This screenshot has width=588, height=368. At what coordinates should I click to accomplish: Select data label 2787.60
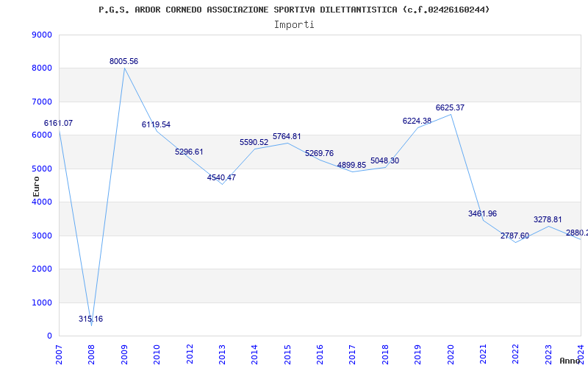[515, 236]
